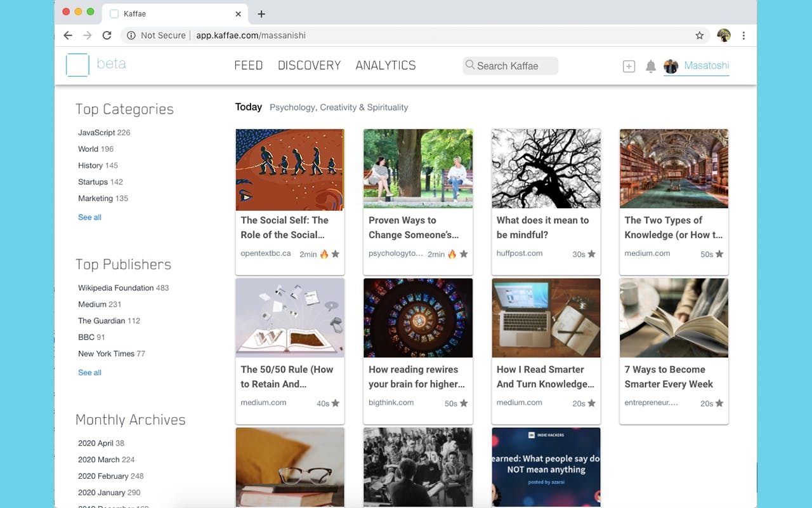This screenshot has width=812, height=508.
Task: Close the Kaffae browser tab
Action: [x=239, y=14]
